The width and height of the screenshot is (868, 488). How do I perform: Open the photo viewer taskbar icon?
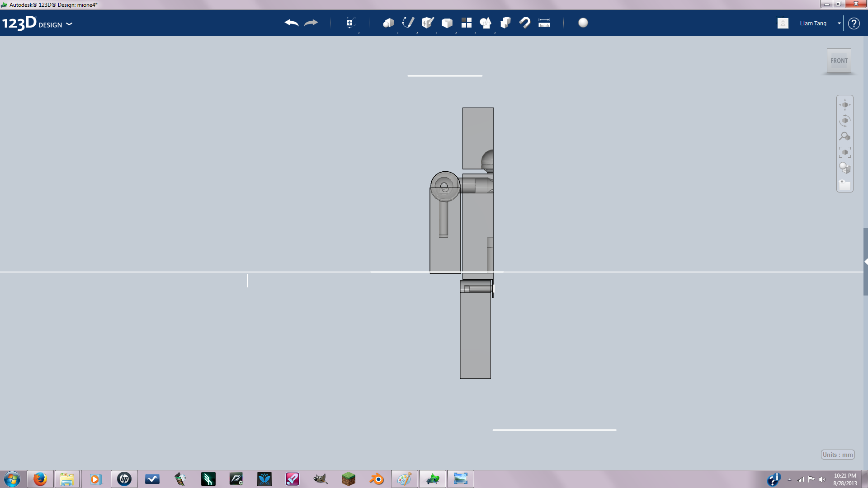(x=461, y=479)
